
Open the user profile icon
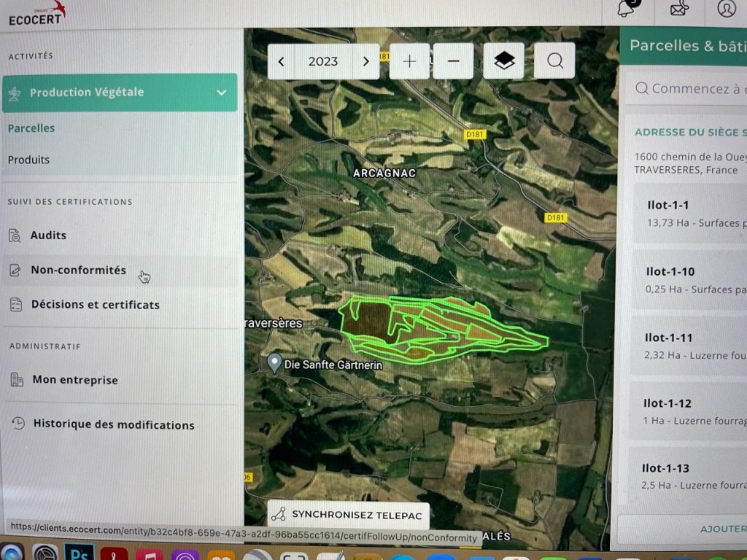tap(727, 9)
